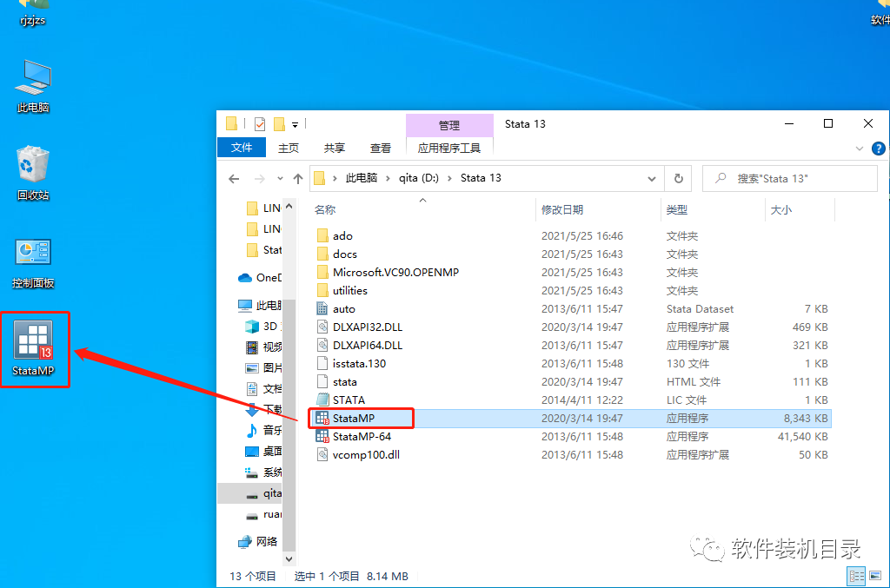The image size is (890, 588).
Task: Select the qita drive in navigation pane
Action: coord(263,493)
